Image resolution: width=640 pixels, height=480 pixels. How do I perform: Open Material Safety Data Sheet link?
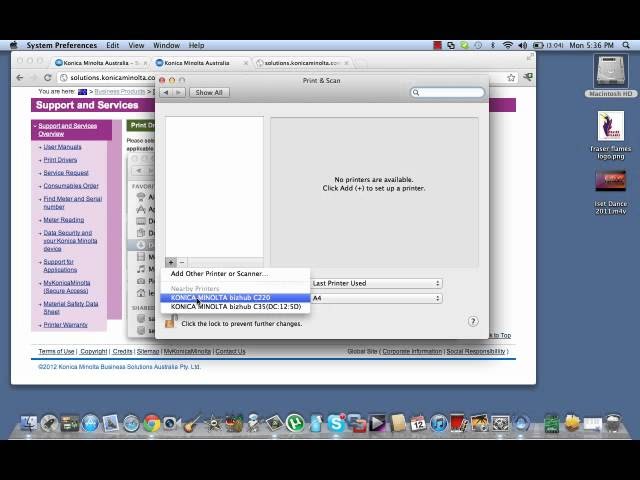[71, 308]
